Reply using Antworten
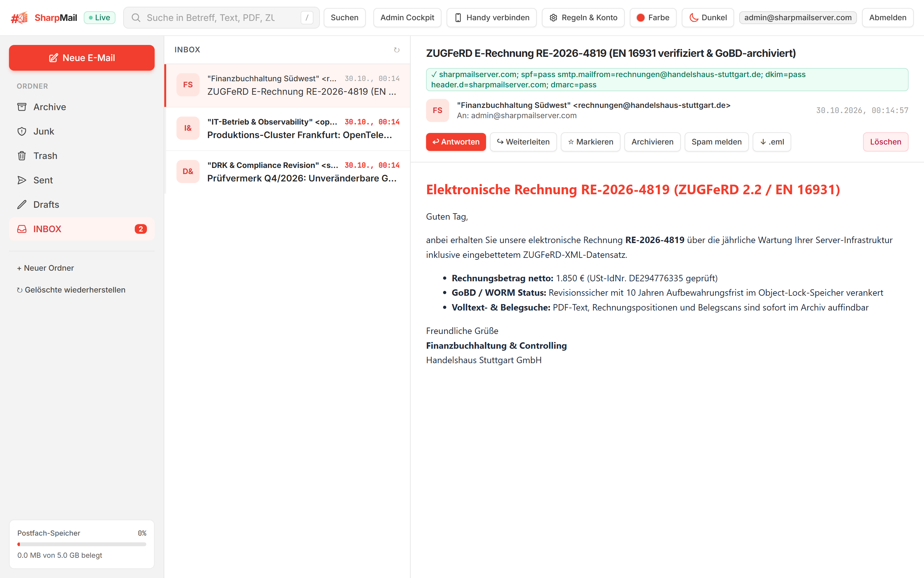This screenshot has height=578, width=924. [456, 142]
